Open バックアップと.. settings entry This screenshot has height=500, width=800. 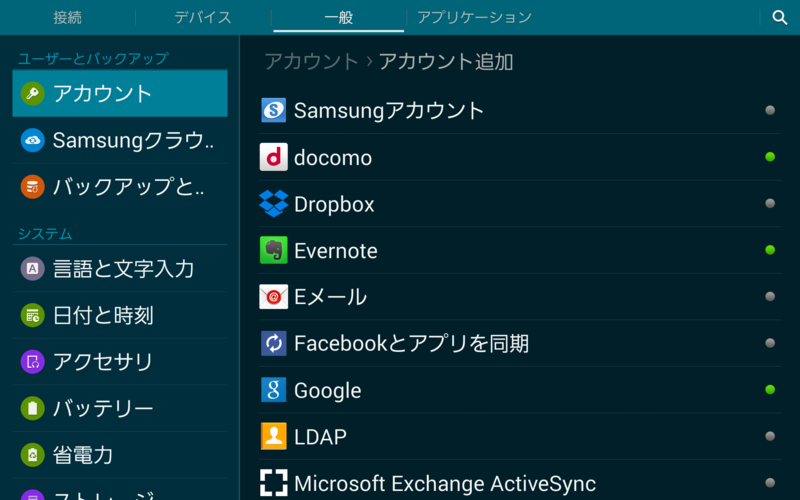click(120, 187)
